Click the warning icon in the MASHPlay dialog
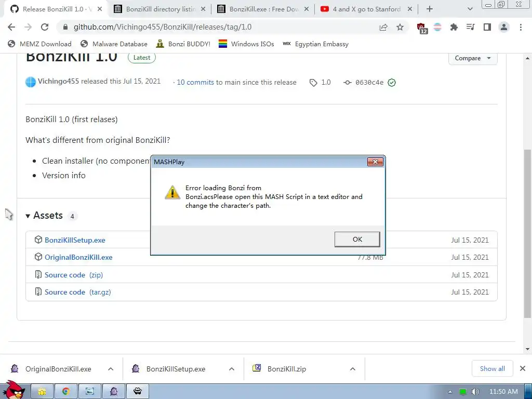532x399 pixels. [172, 192]
